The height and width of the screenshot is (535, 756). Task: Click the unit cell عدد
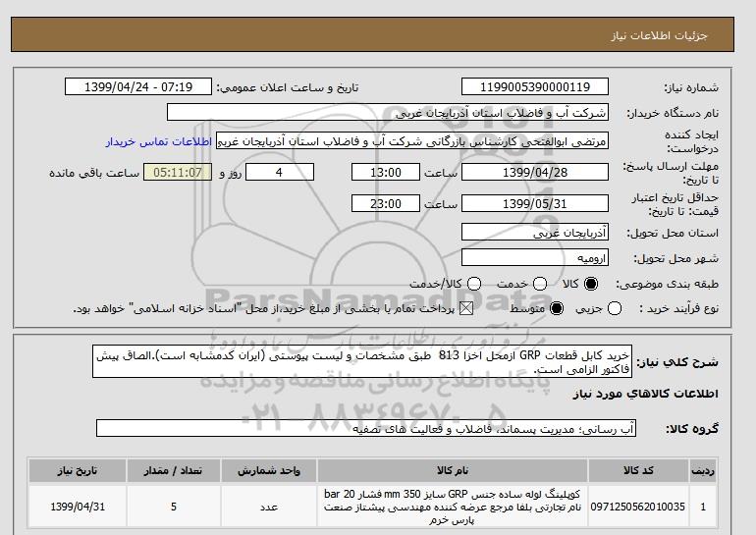coord(269,508)
